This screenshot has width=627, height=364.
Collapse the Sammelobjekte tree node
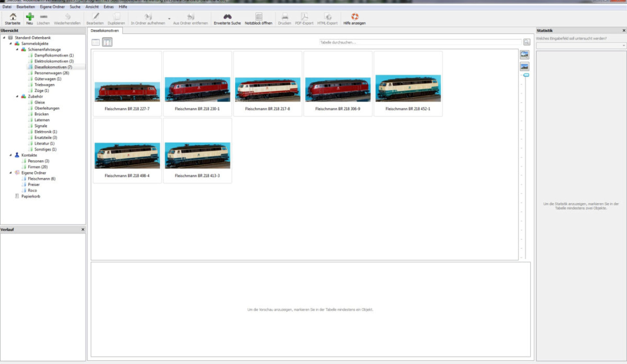(11, 43)
